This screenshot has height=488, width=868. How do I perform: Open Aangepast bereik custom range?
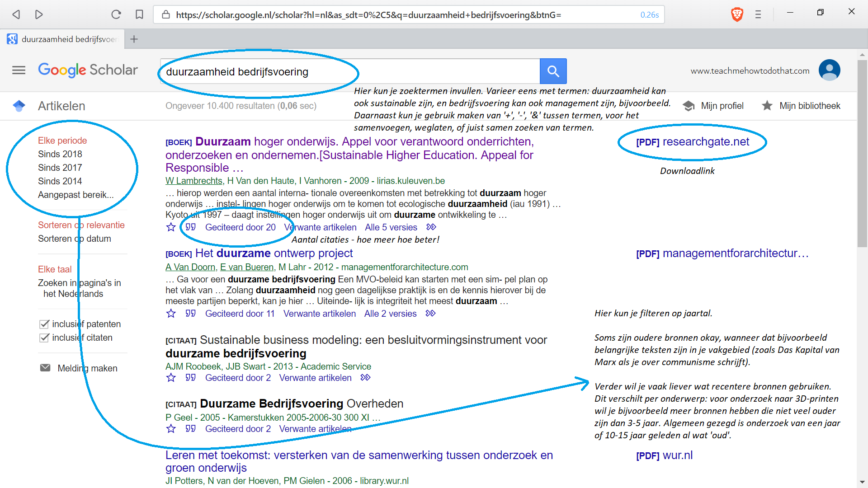coord(76,195)
